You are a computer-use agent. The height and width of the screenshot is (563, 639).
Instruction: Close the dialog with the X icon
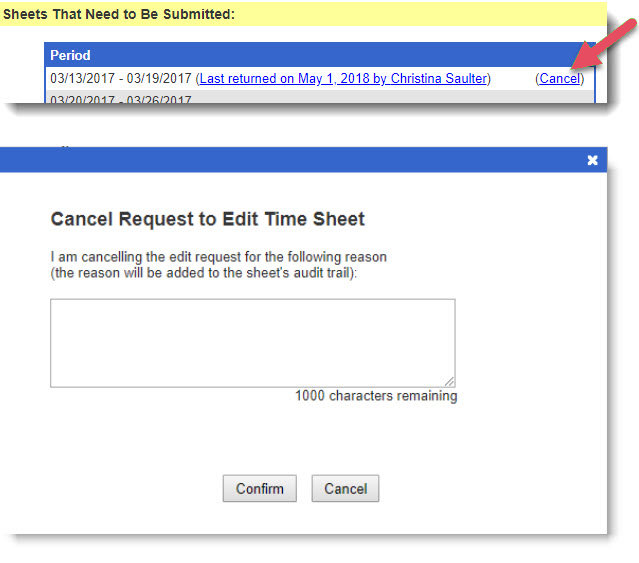click(592, 160)
